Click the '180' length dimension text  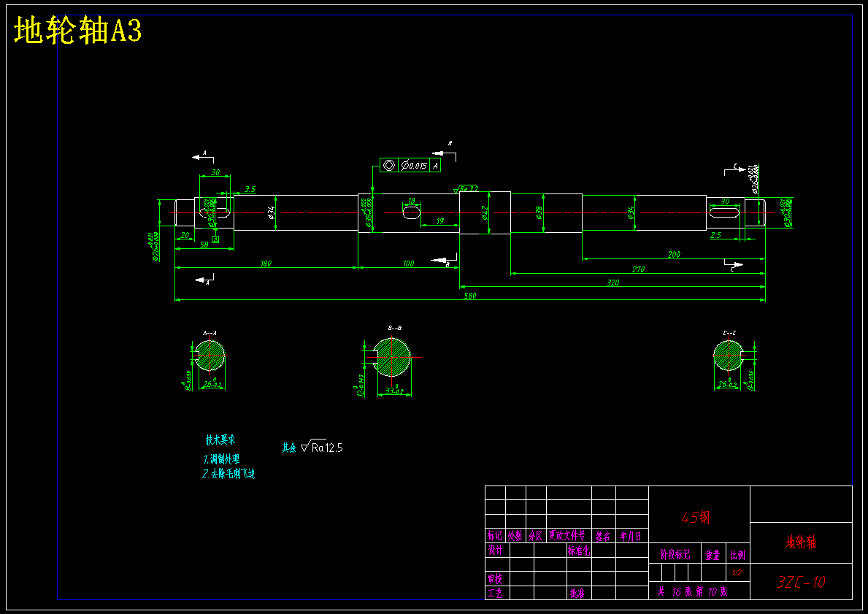click(x=266, y=264)
